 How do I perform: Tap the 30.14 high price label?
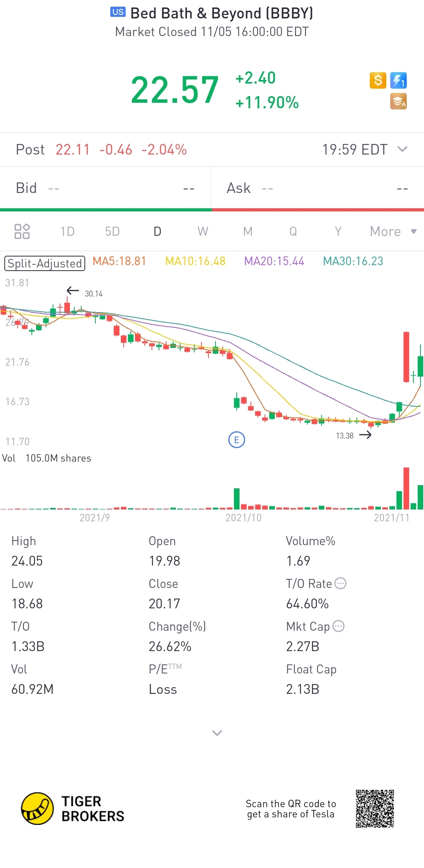(x=93, y=294)
